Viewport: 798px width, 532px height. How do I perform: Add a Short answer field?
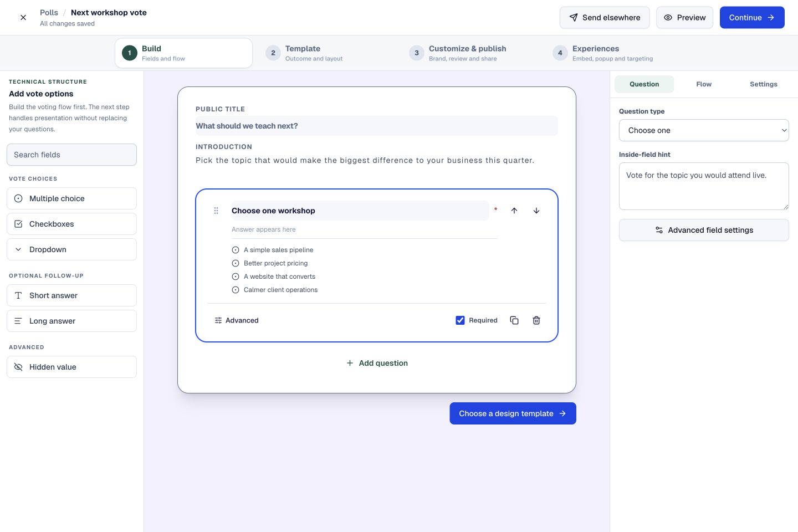tap(71, 295)
